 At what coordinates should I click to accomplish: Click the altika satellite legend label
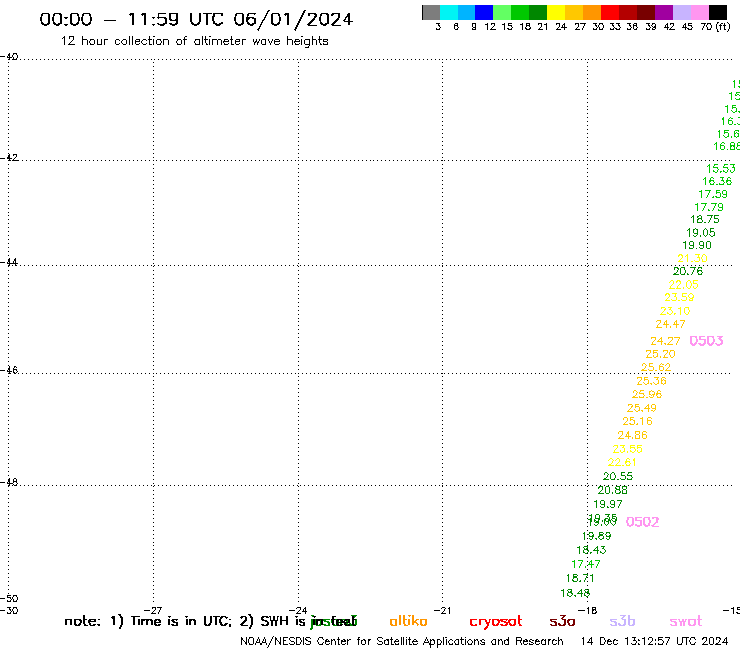pyautogui.click(x=408, y=621)
